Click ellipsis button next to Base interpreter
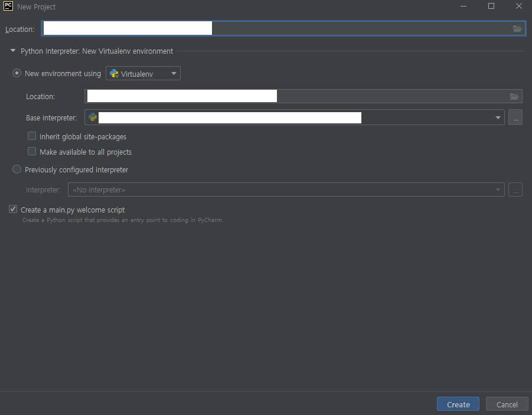This screenshot has width=532, height=415. [515, 117]
